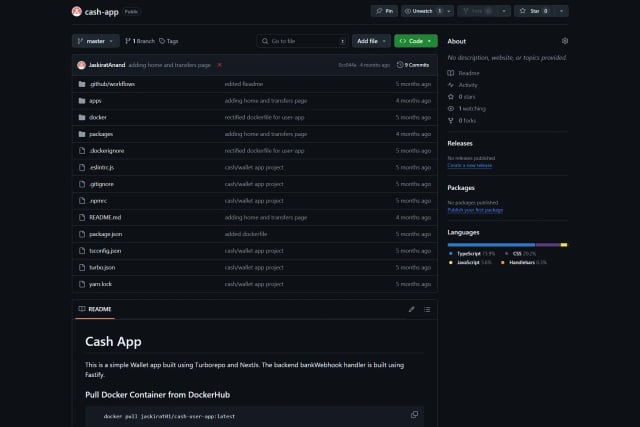Open the apps folder
Image resolution: width=640 pixels, height=427 pixels.
(95, 101)
